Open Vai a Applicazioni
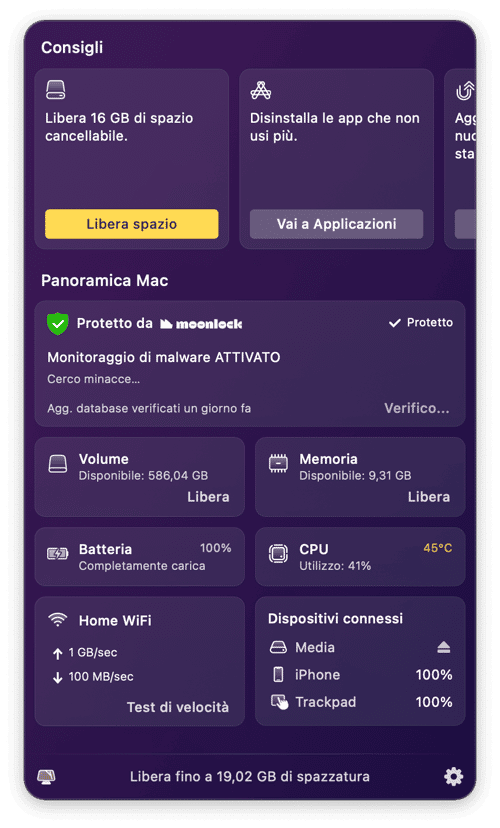Screen dimensions: 500x828 tap(336, 224)
